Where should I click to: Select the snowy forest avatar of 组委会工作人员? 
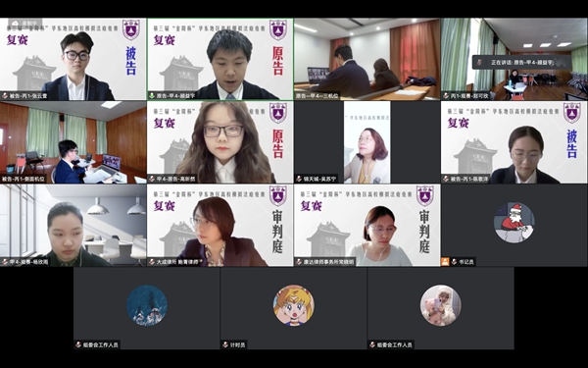(x=147, y=305)
